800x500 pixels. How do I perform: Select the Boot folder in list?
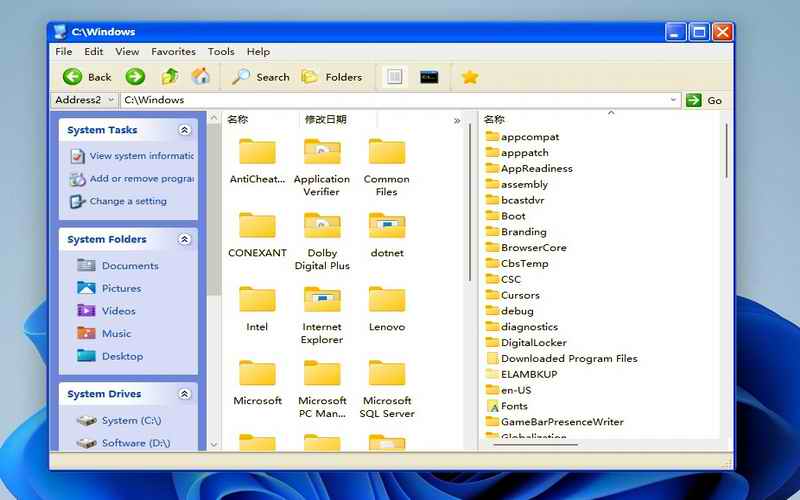click(505, 216)
